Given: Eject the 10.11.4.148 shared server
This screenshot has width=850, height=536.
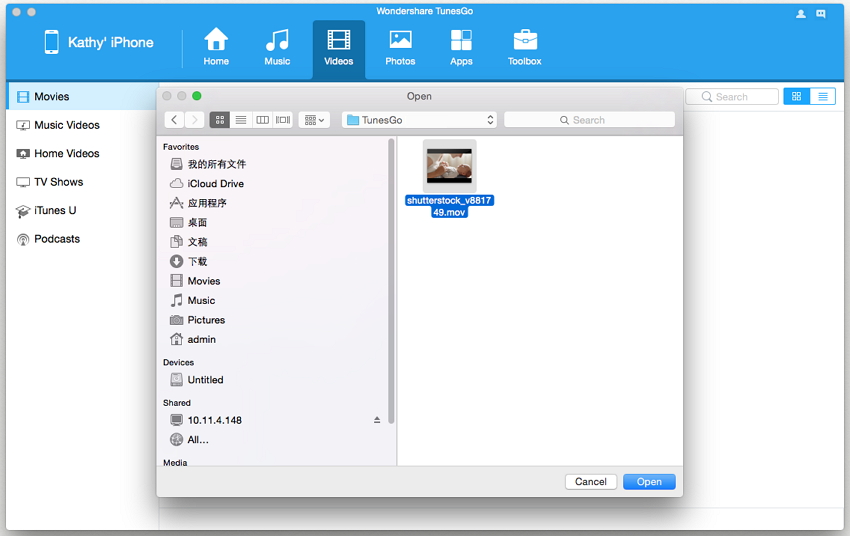Looking at the screenshot, I should click(x=377, y=420).
